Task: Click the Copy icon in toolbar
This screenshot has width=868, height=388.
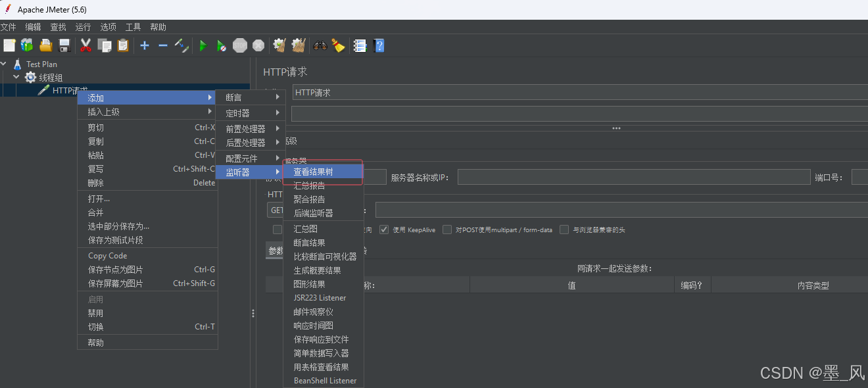Action: [104, 45]
